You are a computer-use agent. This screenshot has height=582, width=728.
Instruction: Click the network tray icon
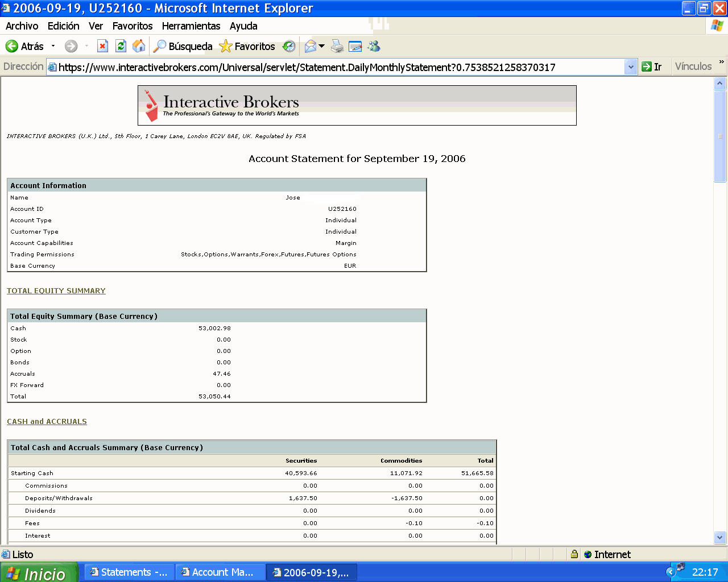(680, 567)
